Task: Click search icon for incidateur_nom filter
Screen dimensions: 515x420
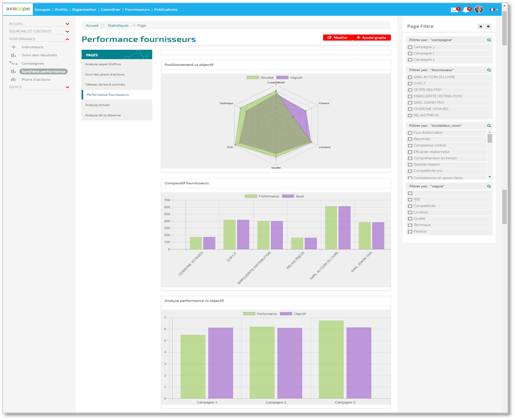Action: click(x=488, y=126)
